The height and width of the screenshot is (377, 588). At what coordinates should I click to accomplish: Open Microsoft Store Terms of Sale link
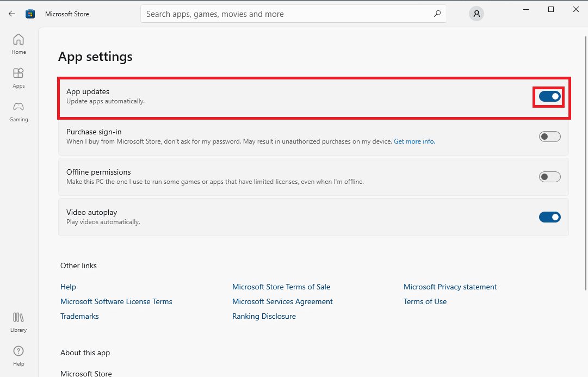(281, 287)
